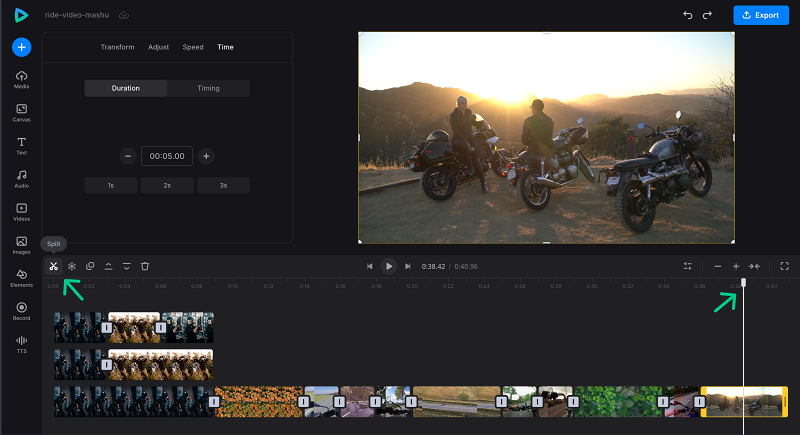Zoom in the timeline
This screenshot has width=800, height=435.
coord(736,266)
